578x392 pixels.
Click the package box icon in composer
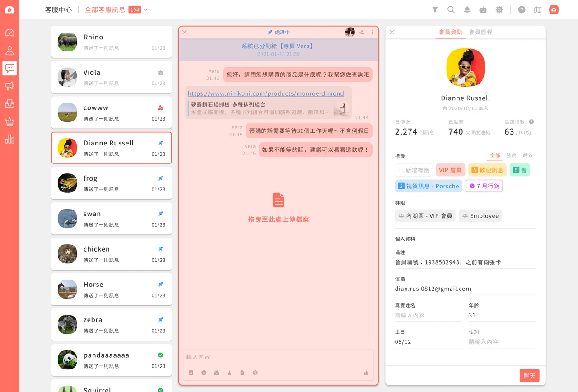coord(255,373)
